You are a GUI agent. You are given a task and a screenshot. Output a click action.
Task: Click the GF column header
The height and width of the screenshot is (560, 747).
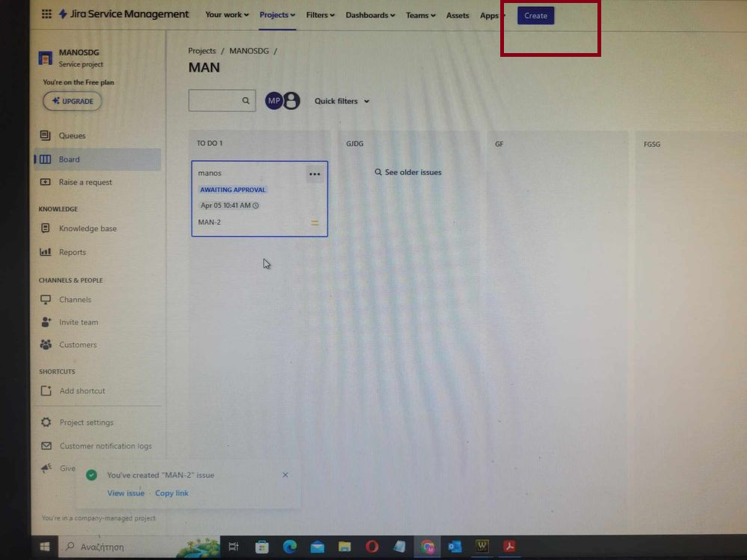pyautogui.click(x=499, y=144)
